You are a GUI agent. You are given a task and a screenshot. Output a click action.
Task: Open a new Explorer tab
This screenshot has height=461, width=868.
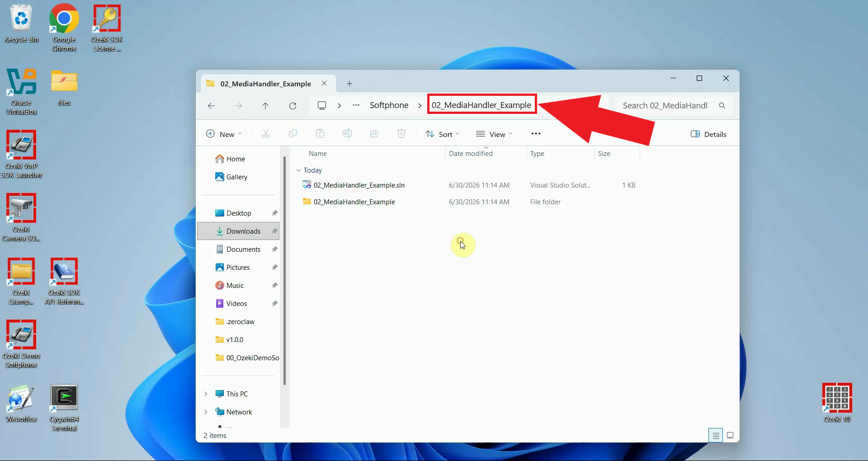349,84
